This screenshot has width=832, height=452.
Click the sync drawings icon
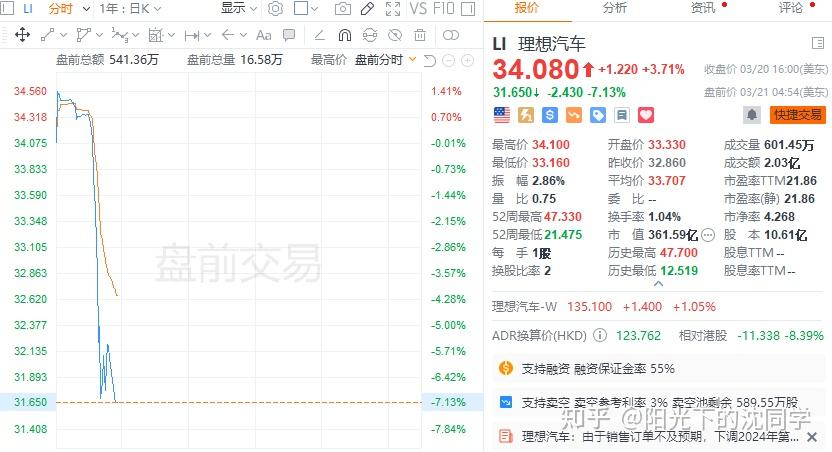370,36
